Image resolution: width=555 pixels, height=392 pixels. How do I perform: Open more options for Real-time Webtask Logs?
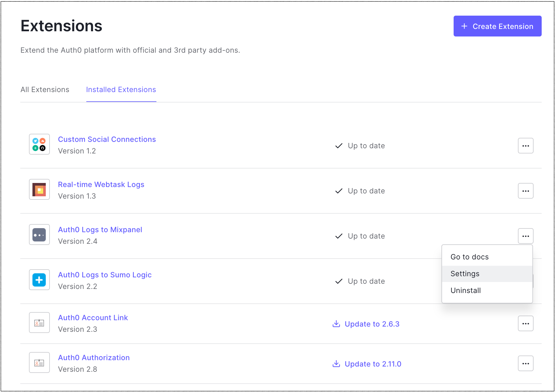coord(526,191)
